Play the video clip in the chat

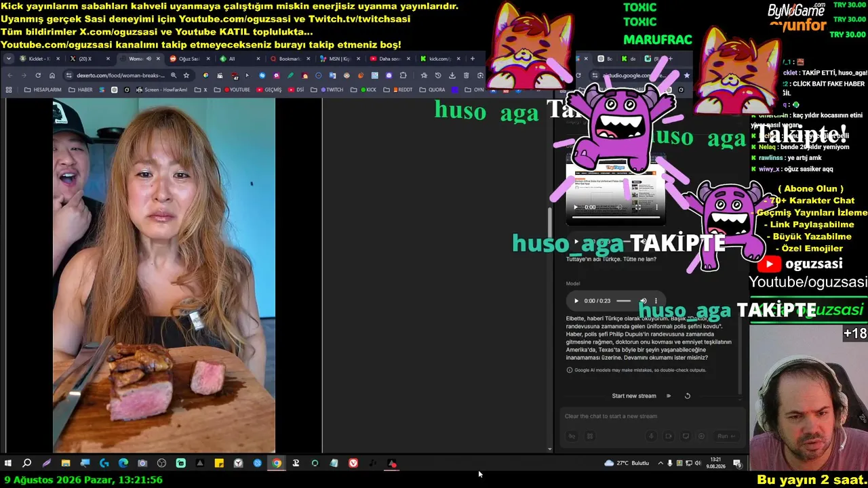[x=576, y=207]
